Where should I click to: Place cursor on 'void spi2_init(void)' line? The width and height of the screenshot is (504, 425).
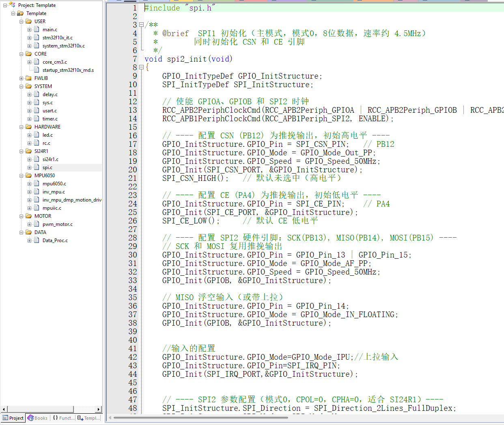point(189,59)
